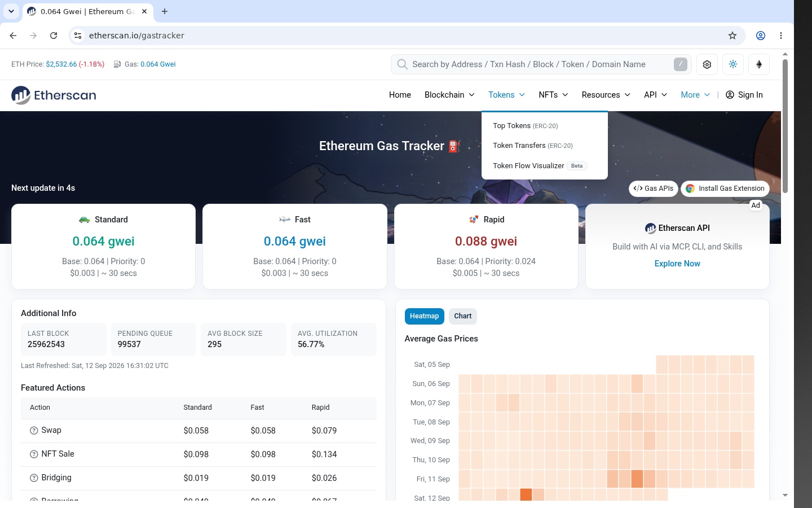Click the ETH Price value $2,532.66
The height and width of the screenshot is (508, 812).
tap(61, 64)
